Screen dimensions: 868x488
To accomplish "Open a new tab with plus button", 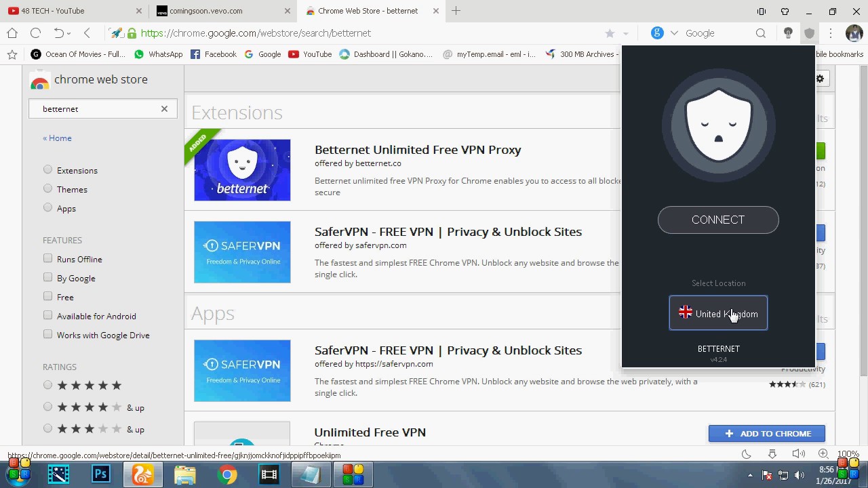I will (456, 11).
